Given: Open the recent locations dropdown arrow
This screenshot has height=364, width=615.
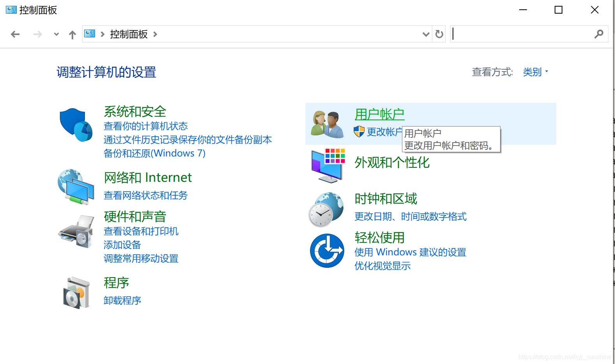Looking at the screenshot, I should click(56, 34).
